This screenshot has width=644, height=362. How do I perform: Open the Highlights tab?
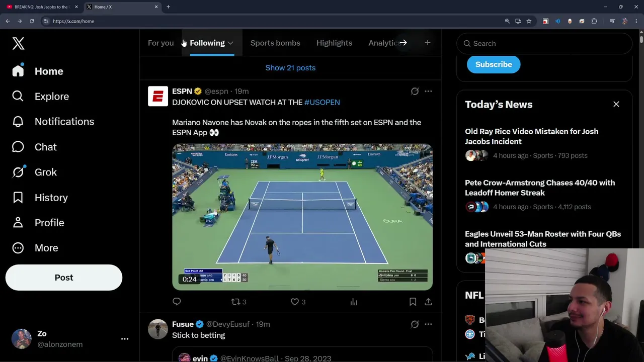click(x=334, y=43)
